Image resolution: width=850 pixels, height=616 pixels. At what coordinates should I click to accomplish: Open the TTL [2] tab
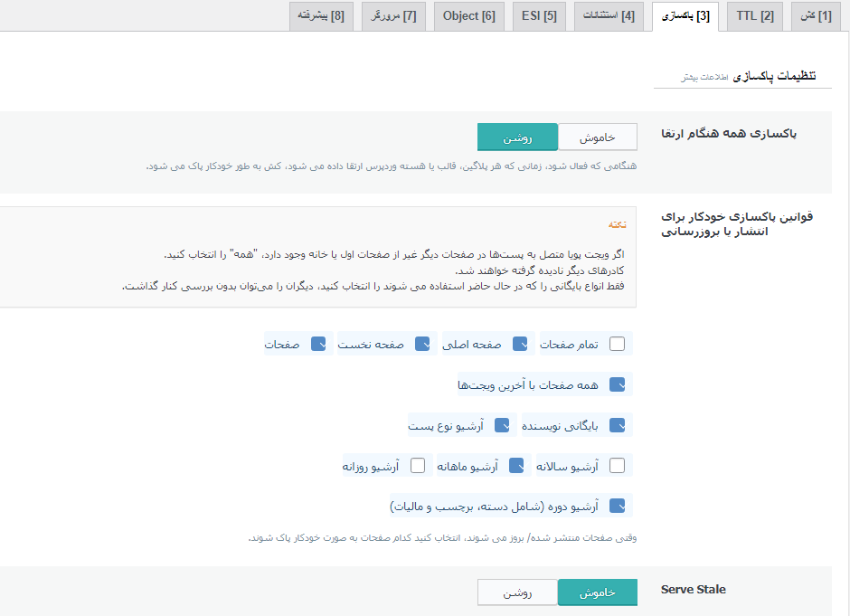[x=754, y=15]
